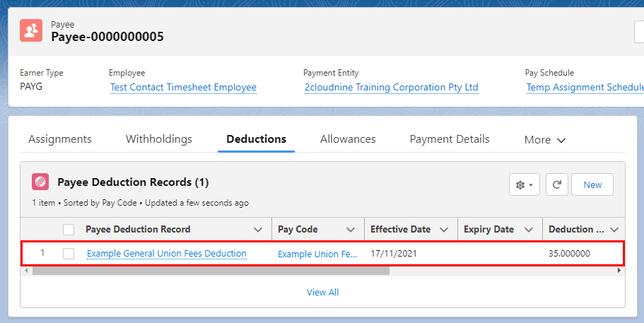644x323 pixels.
Task: Click View All deduction records
Action: point(323,292)
